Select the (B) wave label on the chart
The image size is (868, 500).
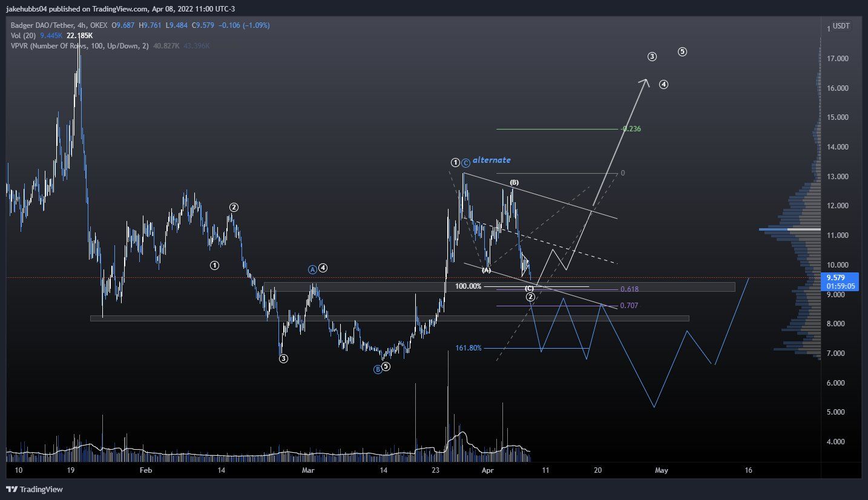point(514,182)
